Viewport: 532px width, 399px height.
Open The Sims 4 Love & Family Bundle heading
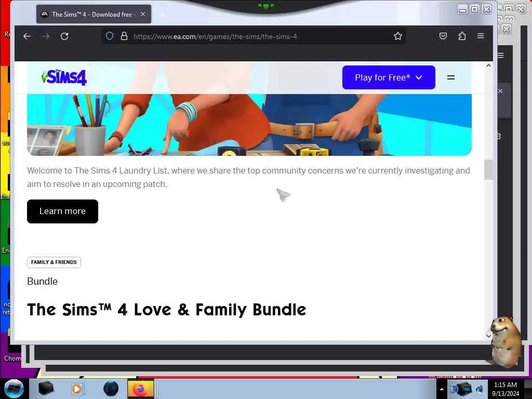pos(167,310)
